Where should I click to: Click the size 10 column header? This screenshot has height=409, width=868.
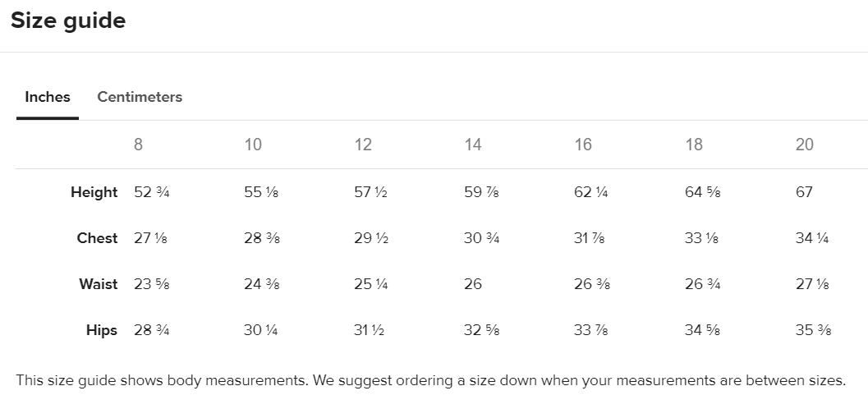click(x=253, y=145)
